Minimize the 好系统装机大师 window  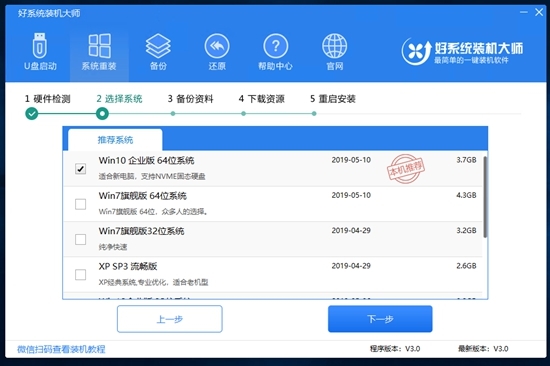[524, 12]
